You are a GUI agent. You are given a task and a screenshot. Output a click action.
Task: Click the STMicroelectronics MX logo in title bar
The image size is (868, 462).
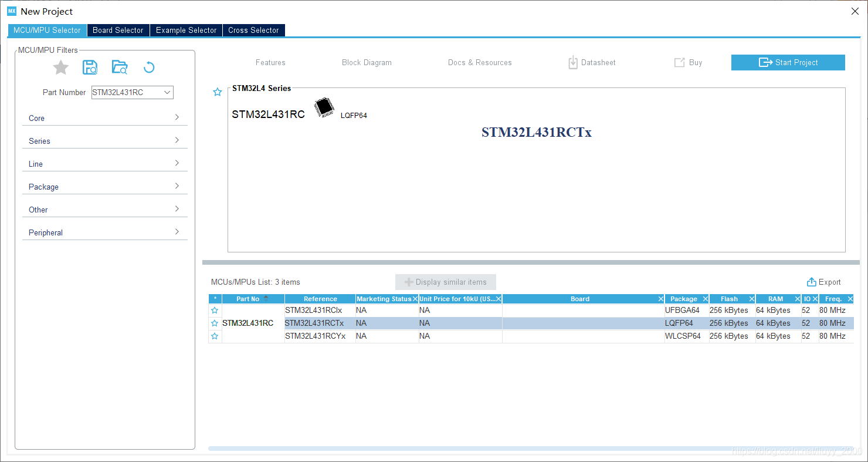click(12, 11)
